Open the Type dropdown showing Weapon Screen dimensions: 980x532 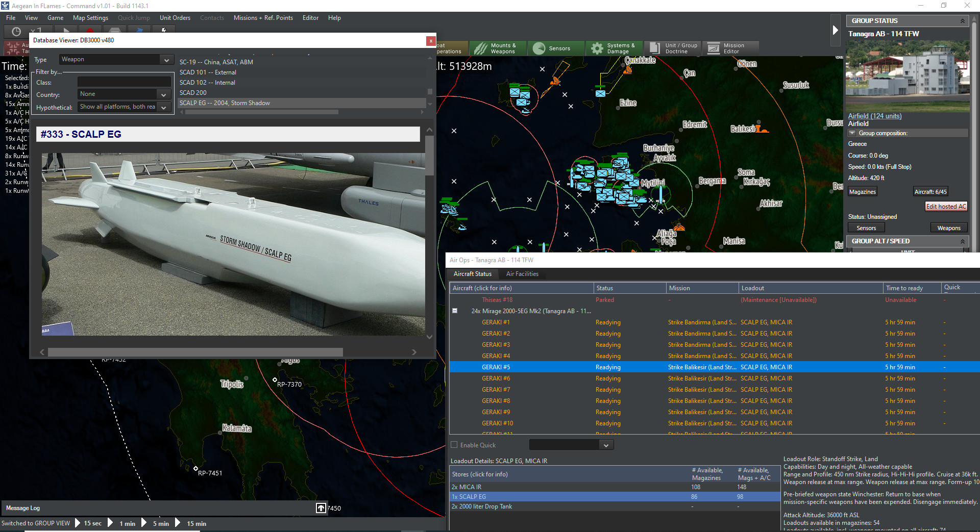[166, 60]
